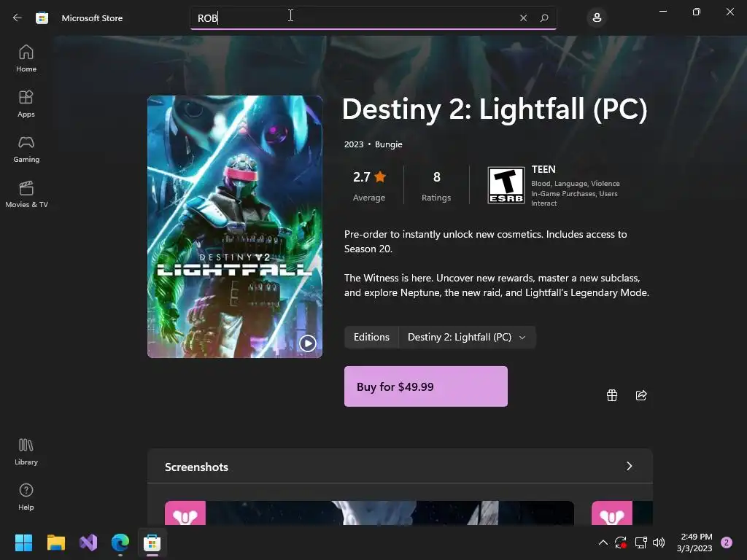Clear the search box text
The image size is (747, 560).
click(523, 18)
